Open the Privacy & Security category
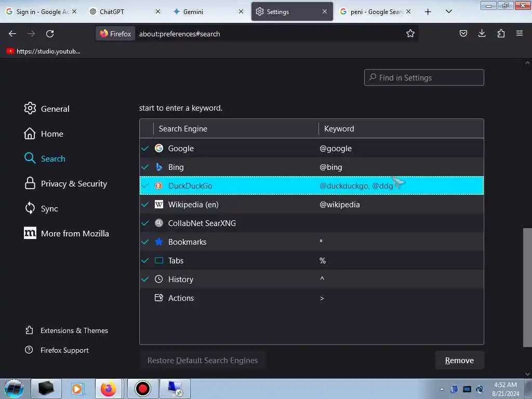Image resolution: width=532 pixels, height=399 pixels. tap(65, 183)
